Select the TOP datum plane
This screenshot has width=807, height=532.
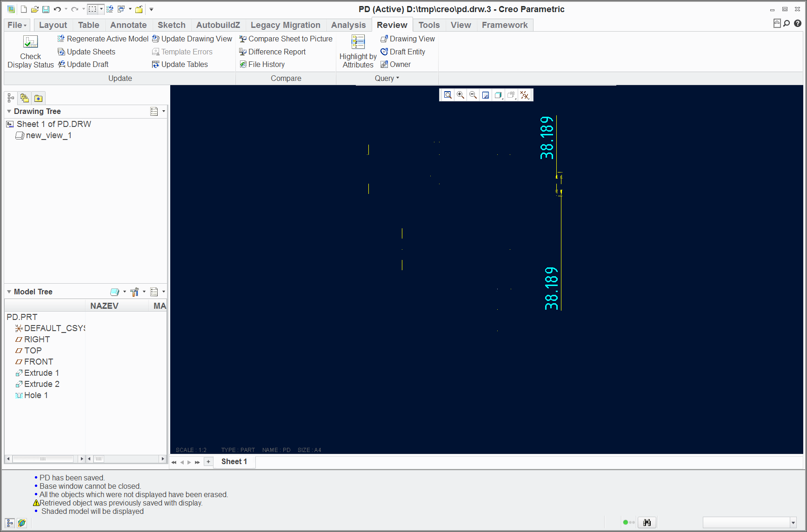(x=28, y=351)
